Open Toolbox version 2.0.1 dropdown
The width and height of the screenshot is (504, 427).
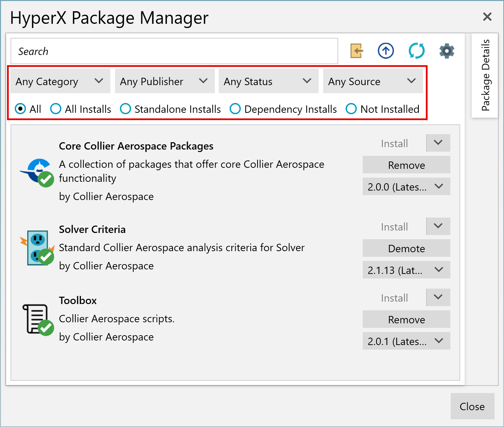click(407, 341)
